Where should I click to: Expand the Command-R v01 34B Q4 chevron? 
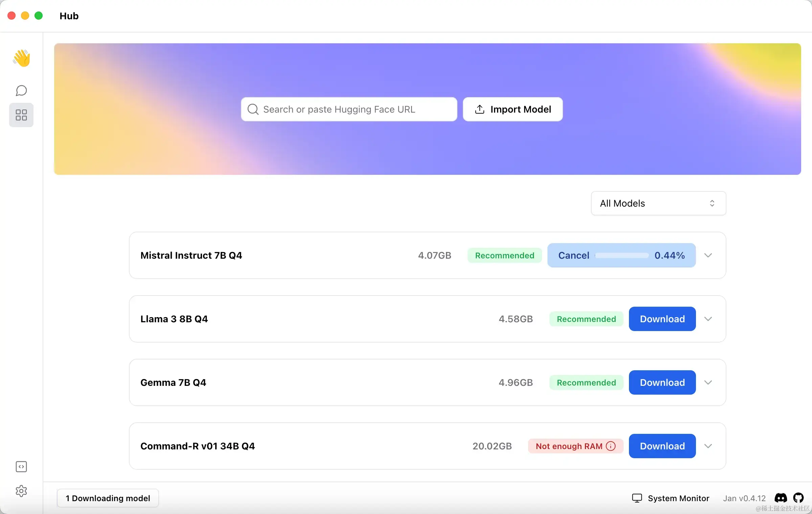point(708,446)
